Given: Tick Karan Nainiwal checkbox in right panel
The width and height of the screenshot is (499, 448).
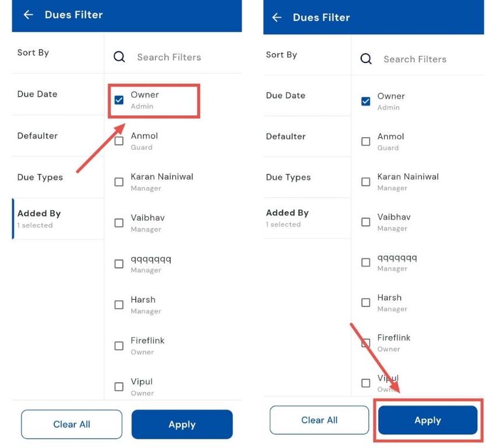Looking at the screenshot, I should click(366, 182).
